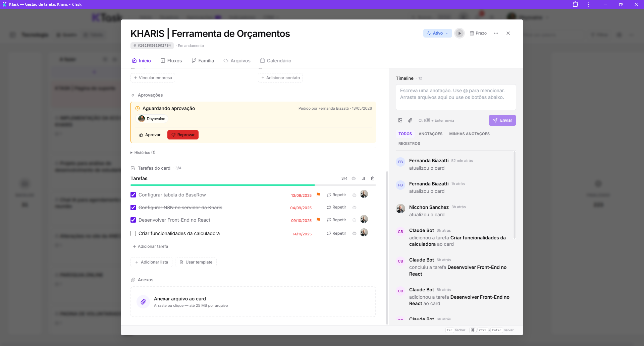Open the Ativo status dropdown
644x346 pixels.
[438, 33]
